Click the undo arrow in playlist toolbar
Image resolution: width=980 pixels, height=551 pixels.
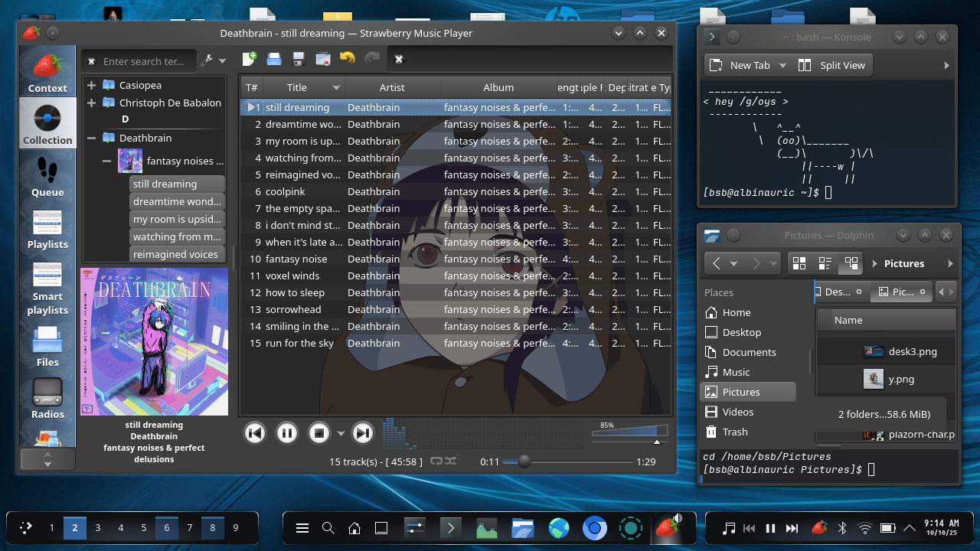(x=348, y=59)
